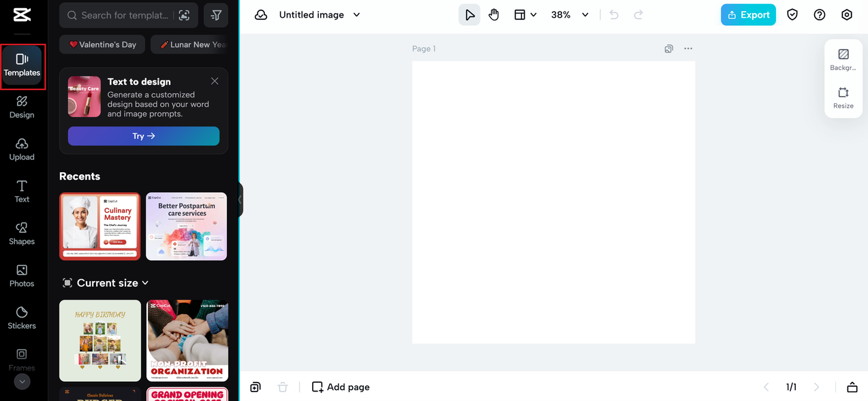This screenshot has height=401, width=868.
Task: Select the Templates sidebar tab
Action: tap(22, 66)
